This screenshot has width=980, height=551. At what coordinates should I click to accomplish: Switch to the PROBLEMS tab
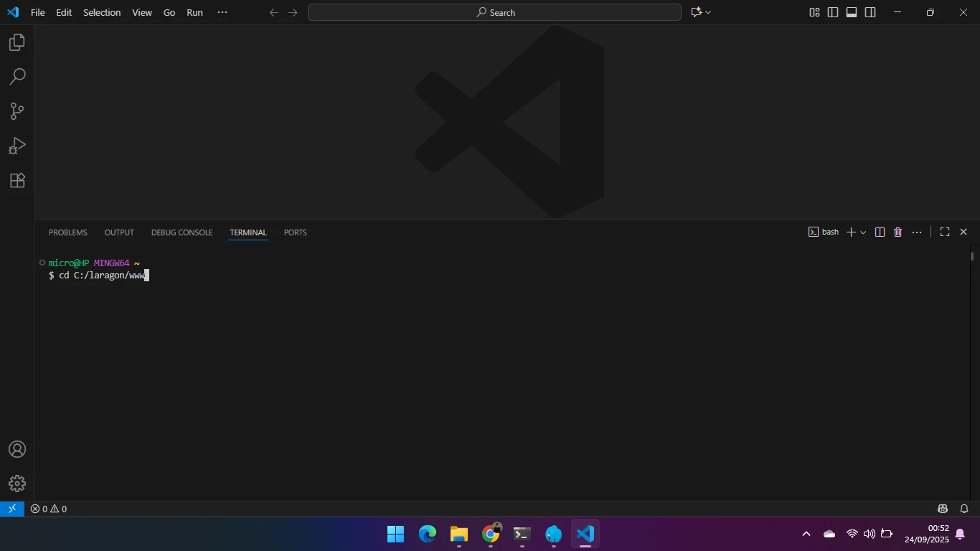coord(67,232)
